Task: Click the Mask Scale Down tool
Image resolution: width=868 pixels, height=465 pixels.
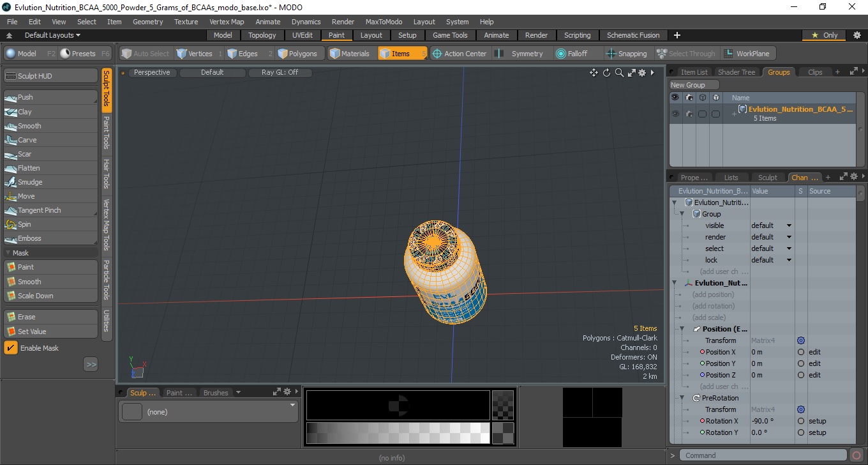Action: click(x=50, y=296)
